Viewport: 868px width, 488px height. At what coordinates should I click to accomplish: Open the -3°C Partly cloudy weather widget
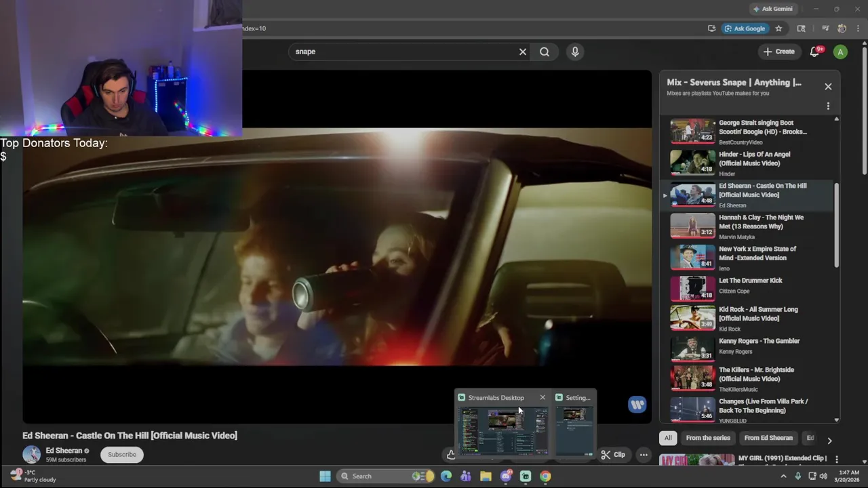(33, 476)
